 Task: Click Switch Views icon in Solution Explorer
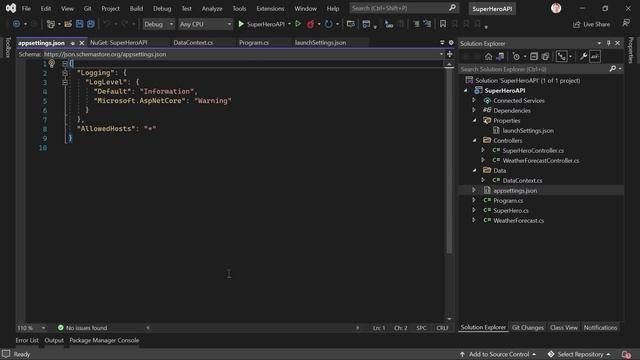500,56
